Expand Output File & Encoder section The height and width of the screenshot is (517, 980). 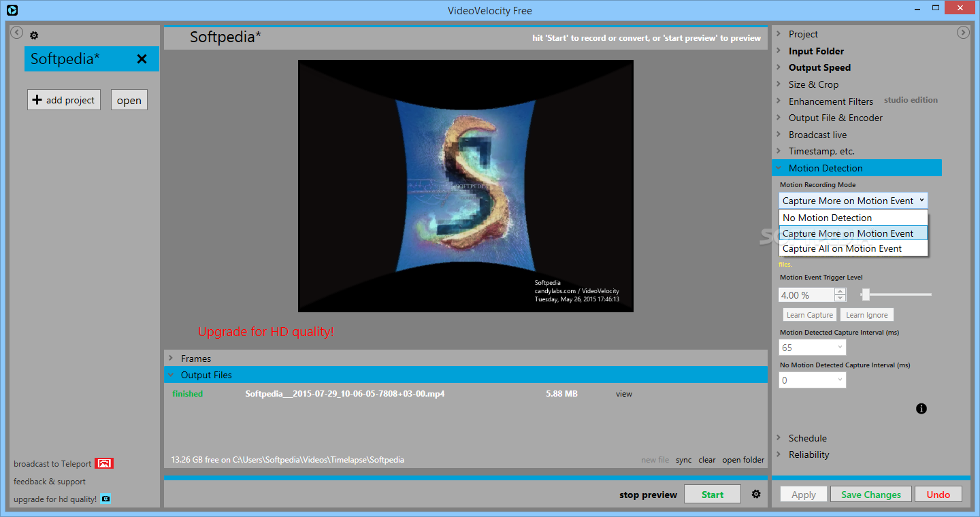(x=836, y=118)
